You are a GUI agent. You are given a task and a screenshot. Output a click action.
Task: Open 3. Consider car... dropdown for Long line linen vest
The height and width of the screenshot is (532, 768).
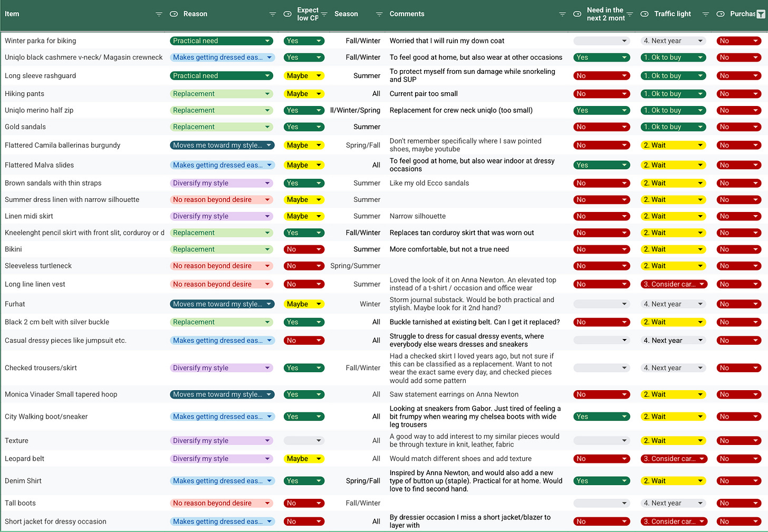click(674, 284)
